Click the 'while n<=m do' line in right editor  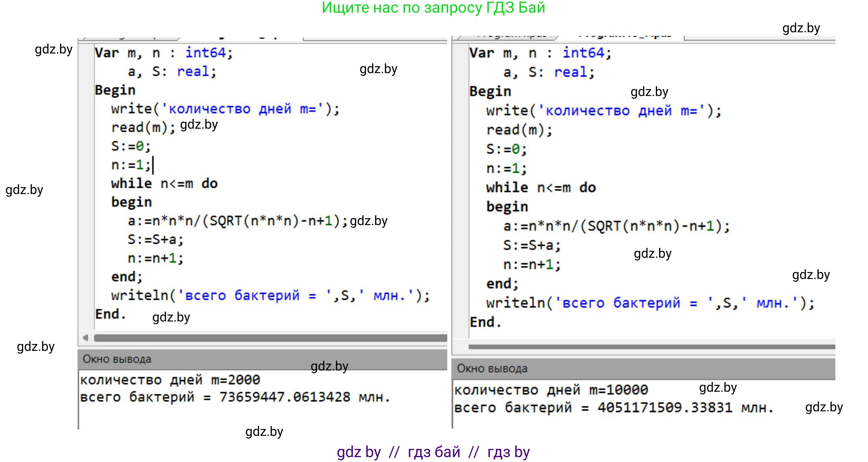[x=540, y=188]
